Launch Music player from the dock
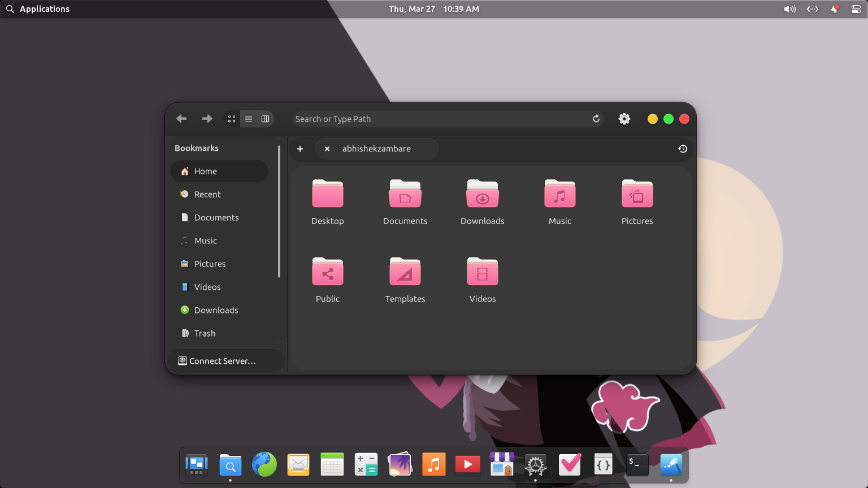Image resolution: width=868 pixels, height=488 pixels. (434, 465)
